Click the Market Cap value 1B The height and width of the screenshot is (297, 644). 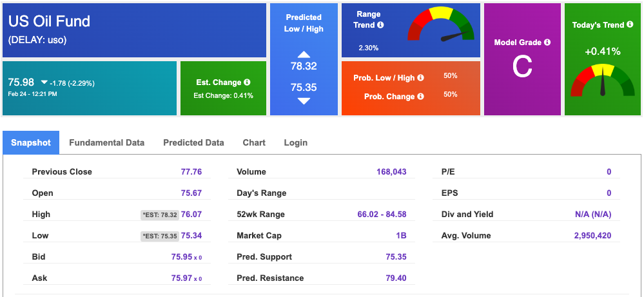(x=402, y=236)
